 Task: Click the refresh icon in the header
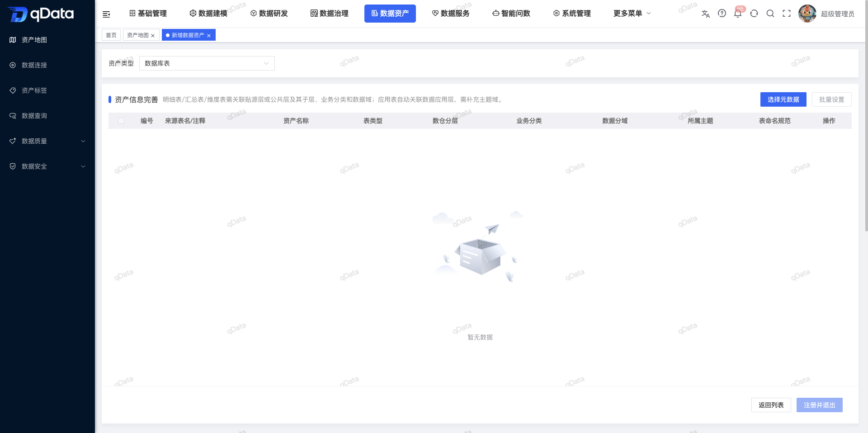pos(754,14)
